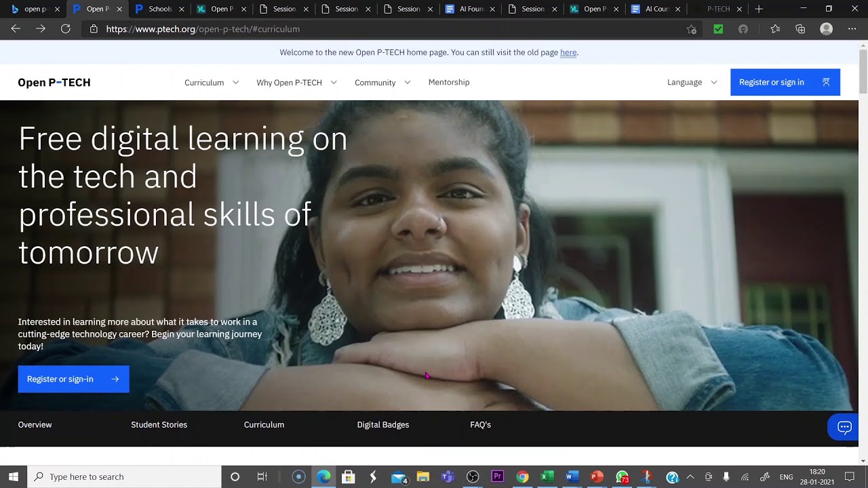Switch to the 'open p' Bing tab
The width and height of the screenshot is (868, 488).
[x=34, y=9]
